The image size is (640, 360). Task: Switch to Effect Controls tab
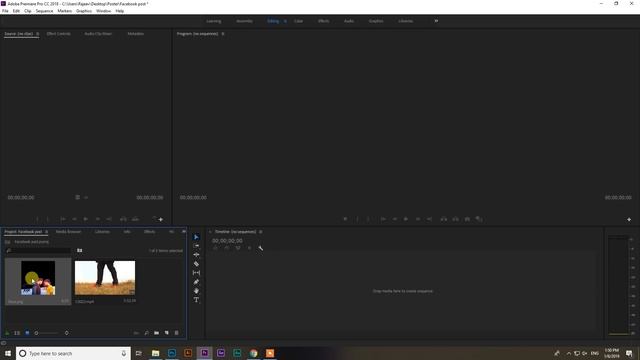pyautogui.click(x=58, y=34)
